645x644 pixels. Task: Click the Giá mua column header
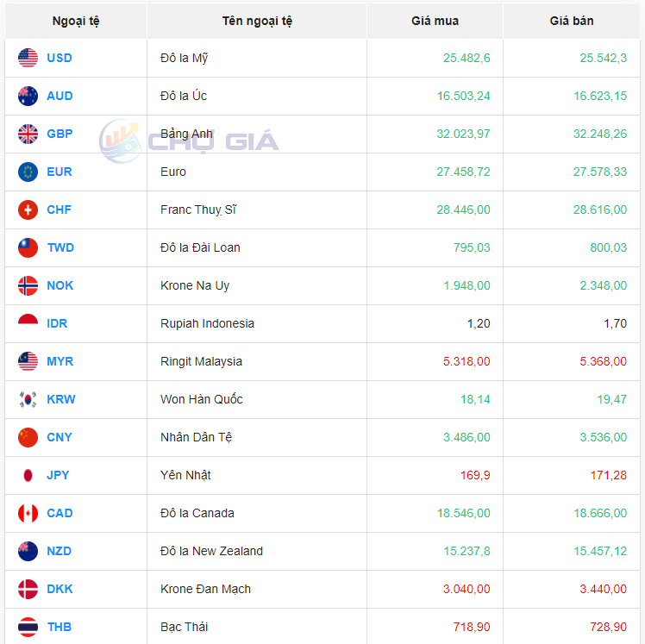pos(435,21)
